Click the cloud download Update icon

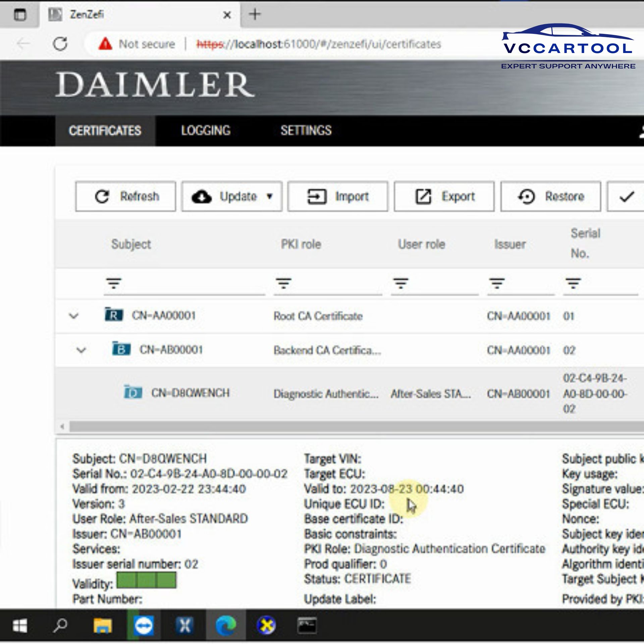click(x=202, y=197)
